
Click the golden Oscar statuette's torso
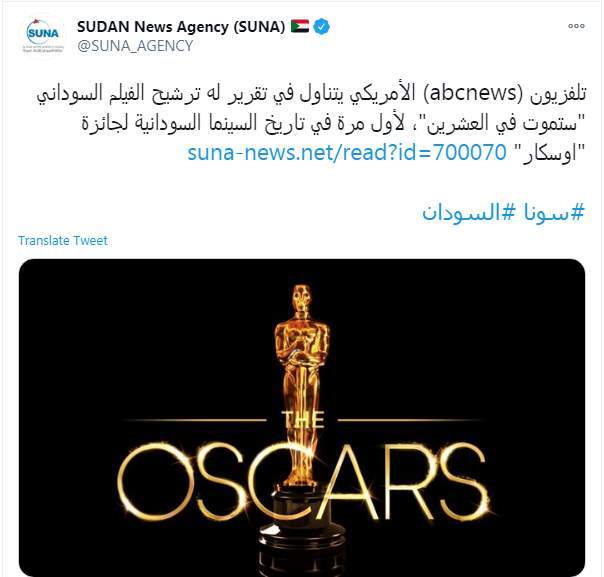302,339
